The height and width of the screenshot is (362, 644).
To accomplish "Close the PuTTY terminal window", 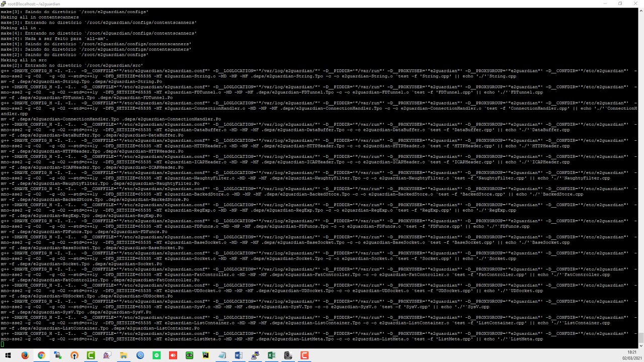I will coord(636,4).
